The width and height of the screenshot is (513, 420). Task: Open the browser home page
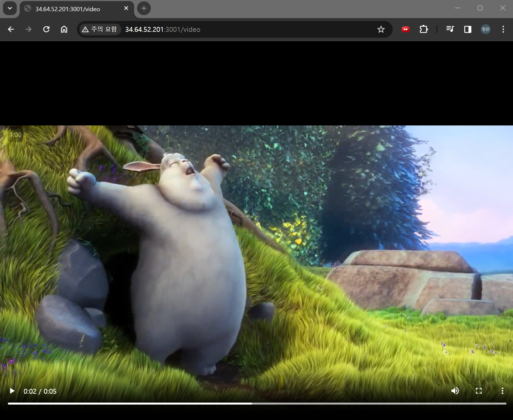[x=64, y=29]
